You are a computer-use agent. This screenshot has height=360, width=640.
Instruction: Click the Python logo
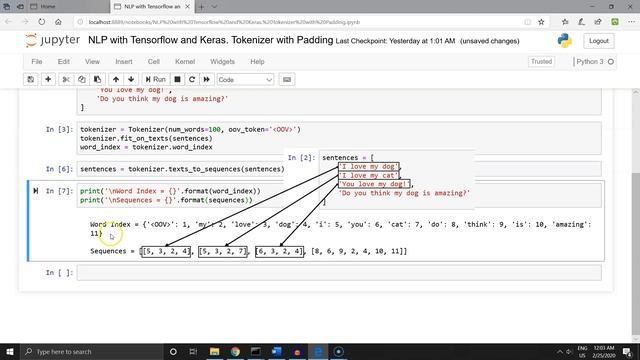tap(564, 41)
